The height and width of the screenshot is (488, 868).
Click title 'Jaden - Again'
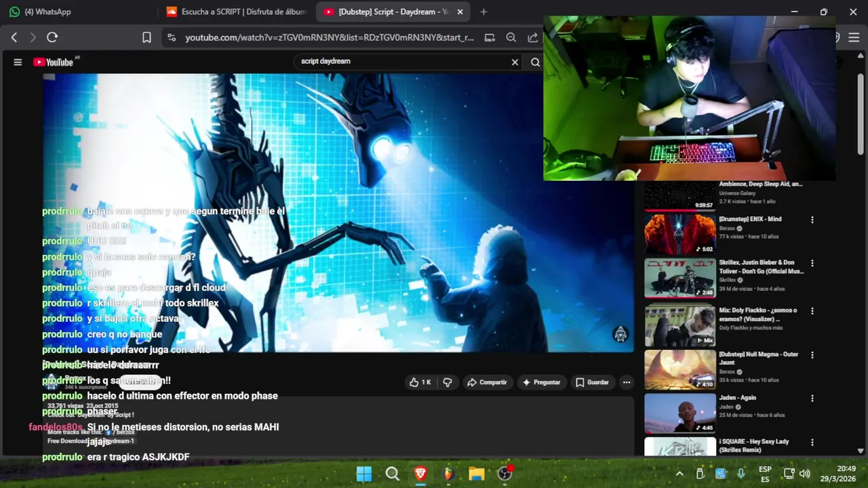pyautogui.click(x=737, y=398)
